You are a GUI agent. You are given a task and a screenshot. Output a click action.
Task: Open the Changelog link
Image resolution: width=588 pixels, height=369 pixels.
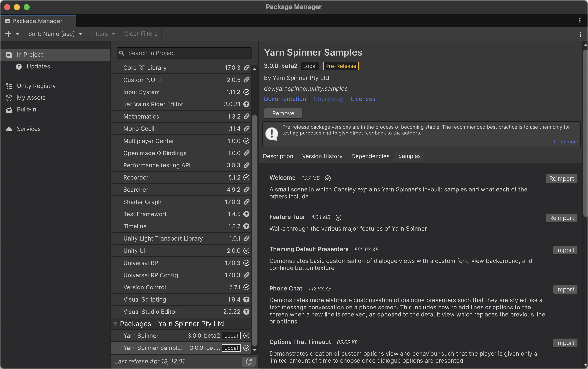coord(328,99)
